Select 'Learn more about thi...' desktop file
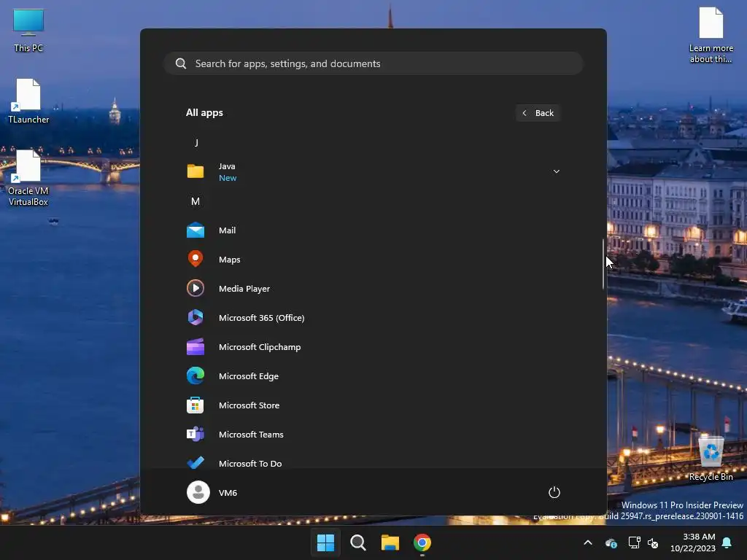This screenshot has height=560, width=747. click(711, 35)
